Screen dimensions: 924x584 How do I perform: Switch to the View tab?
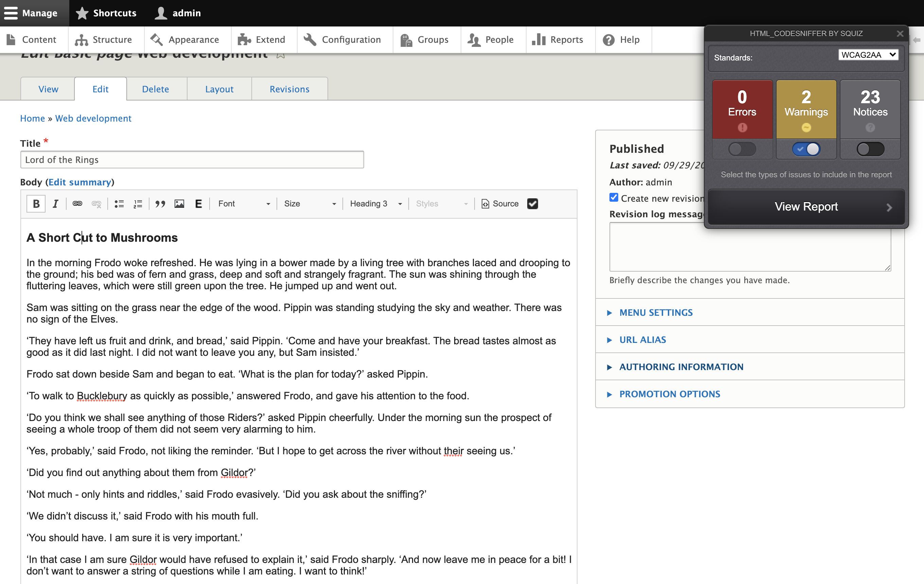pyautogui.click(x=48, y=89)
